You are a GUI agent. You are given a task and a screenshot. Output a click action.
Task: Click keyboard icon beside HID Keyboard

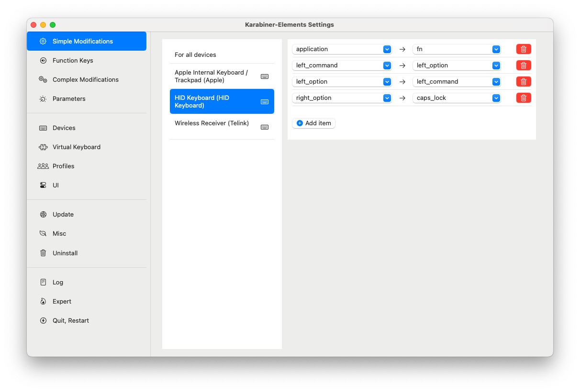265,102
